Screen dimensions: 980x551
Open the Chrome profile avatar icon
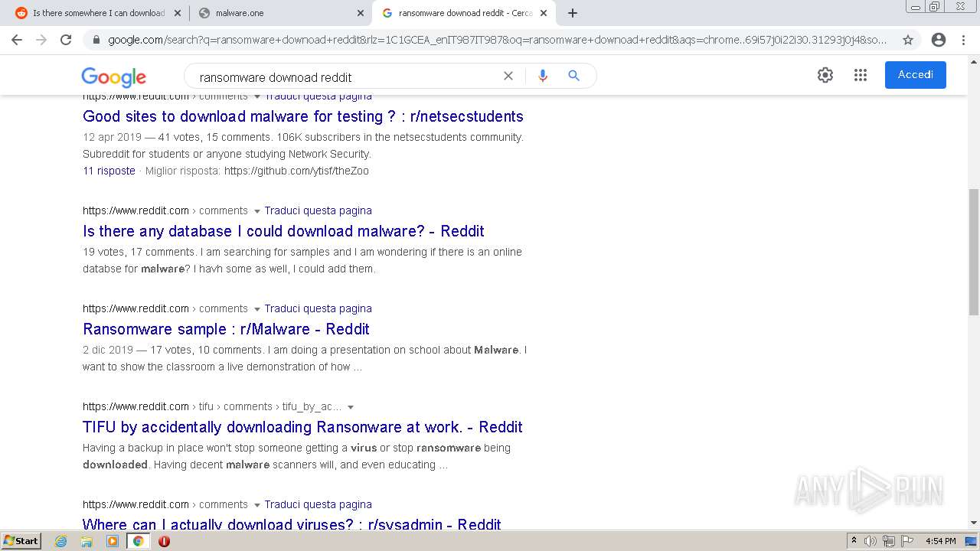(x=939, y=40)
